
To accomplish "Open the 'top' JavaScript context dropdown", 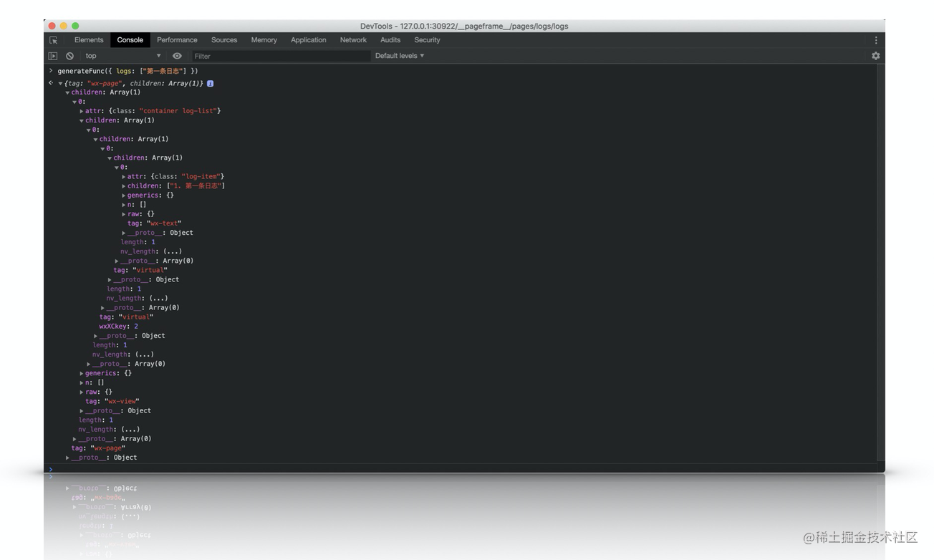I will [x=122, y=56].
